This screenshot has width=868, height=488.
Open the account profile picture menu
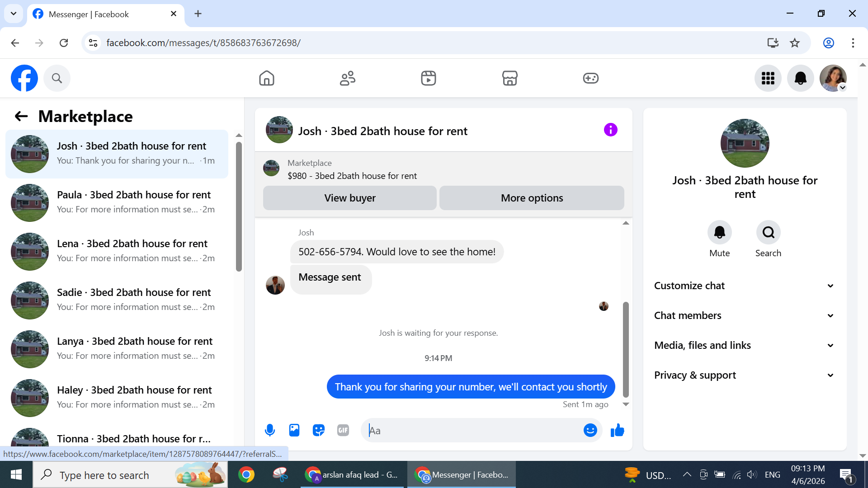(x=833, y=78)
